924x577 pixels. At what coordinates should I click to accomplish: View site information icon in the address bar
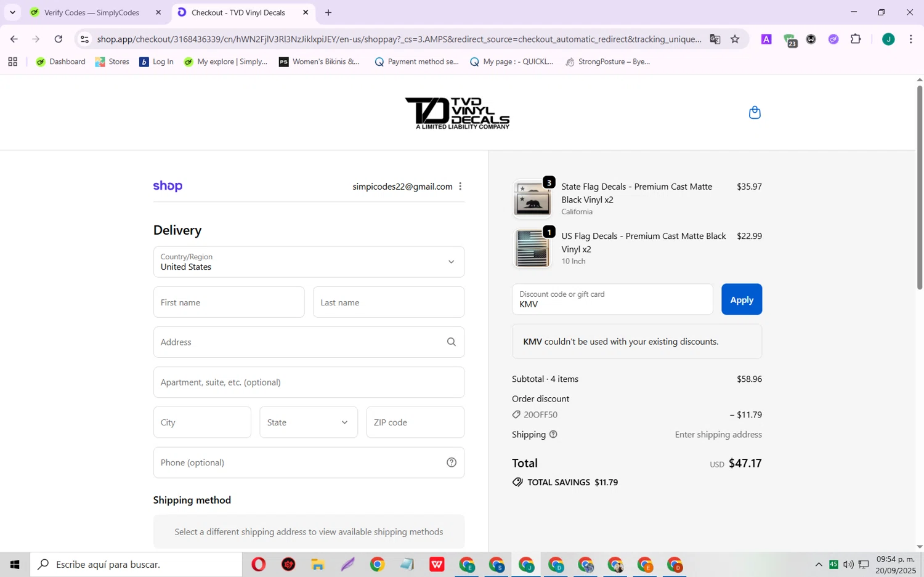85,39
